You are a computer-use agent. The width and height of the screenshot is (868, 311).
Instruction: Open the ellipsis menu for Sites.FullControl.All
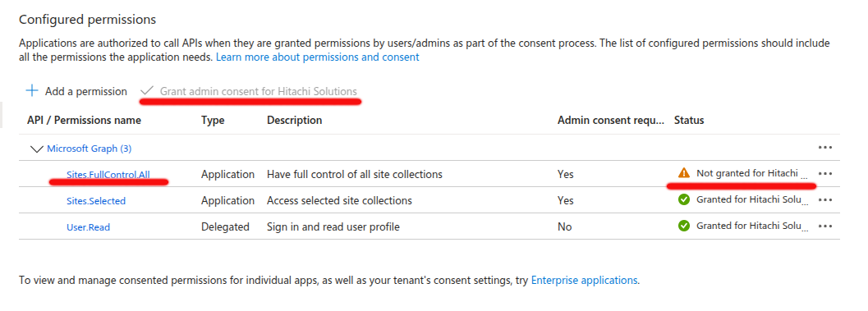click(824, 174)
